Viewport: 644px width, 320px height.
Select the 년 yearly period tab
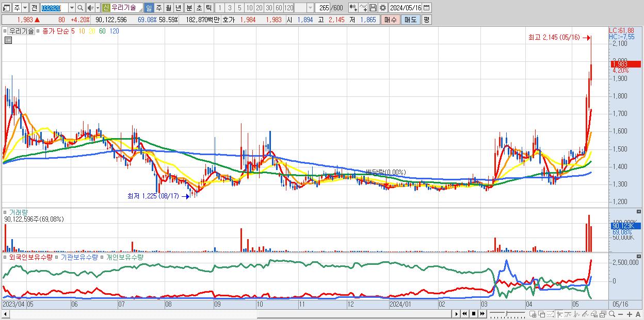click(x=178, y=8)
